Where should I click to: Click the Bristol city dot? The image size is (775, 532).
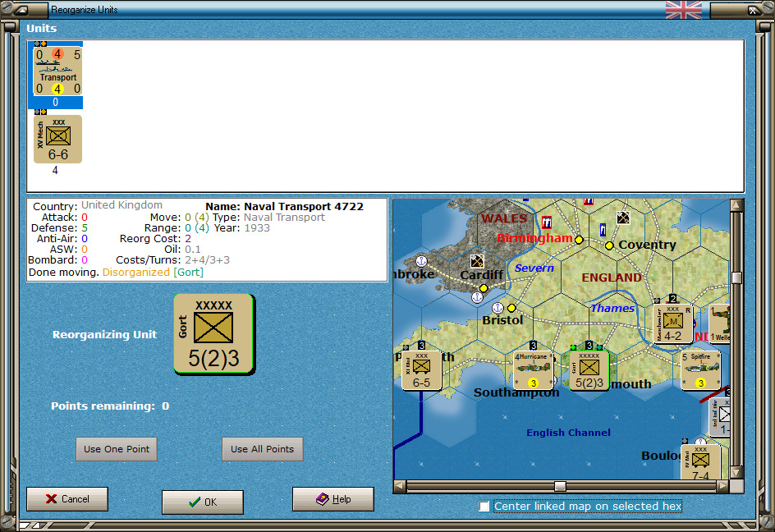pos(511,308)
